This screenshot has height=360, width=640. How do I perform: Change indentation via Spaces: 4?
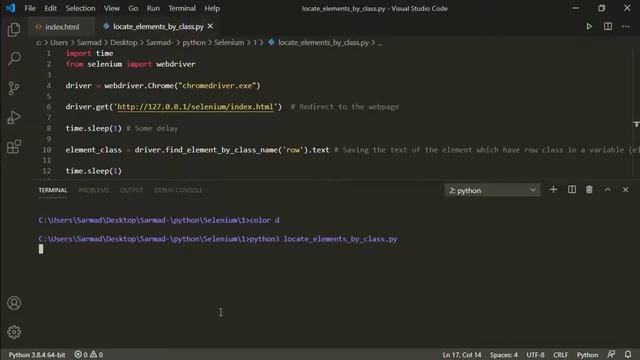pos(504,355)
